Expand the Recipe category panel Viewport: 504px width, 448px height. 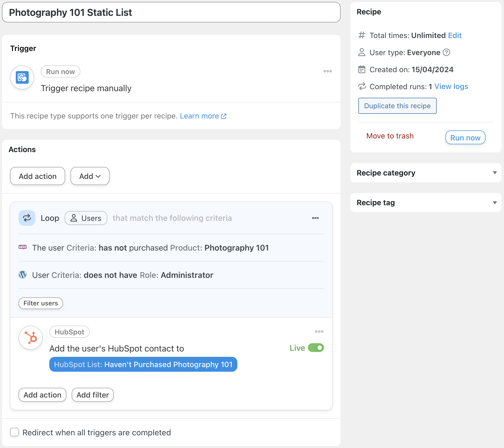[x=494, y=173]
